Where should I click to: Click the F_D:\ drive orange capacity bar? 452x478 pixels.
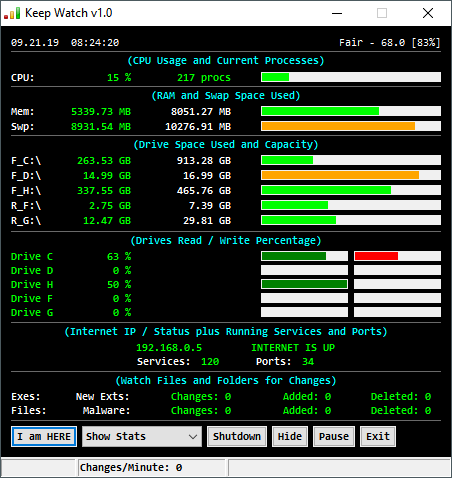click(x=351, y=175)
